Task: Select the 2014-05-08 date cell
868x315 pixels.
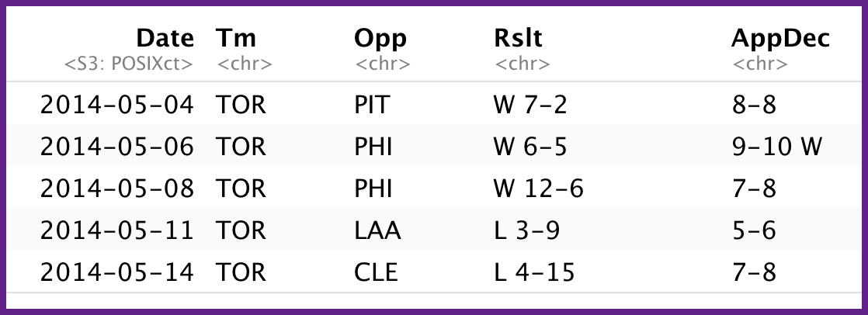Action: point(116,189)
